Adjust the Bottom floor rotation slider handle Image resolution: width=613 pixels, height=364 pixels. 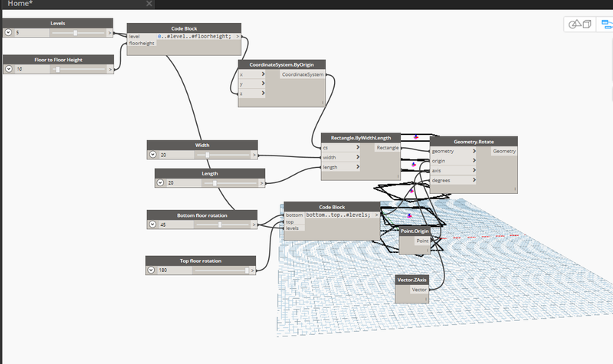point(220,225)
